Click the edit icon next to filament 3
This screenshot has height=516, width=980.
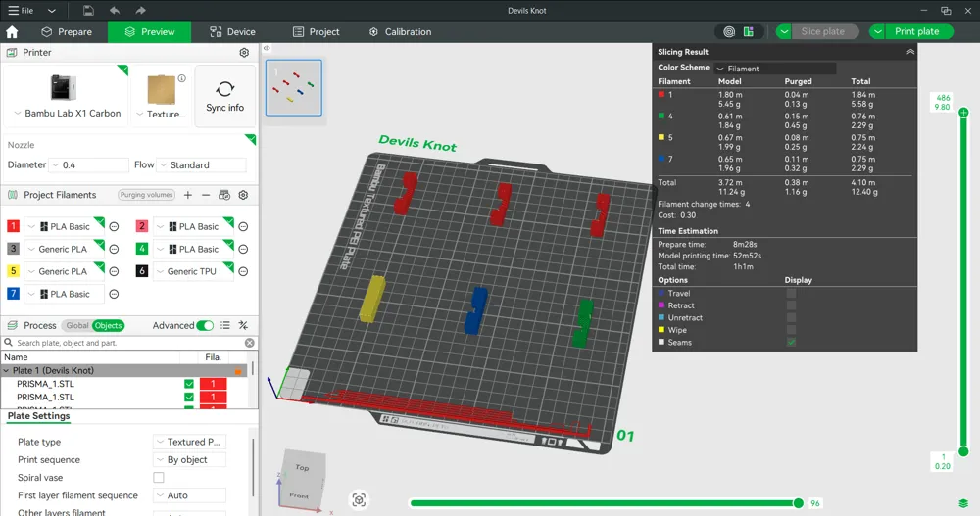click(115, 250)
